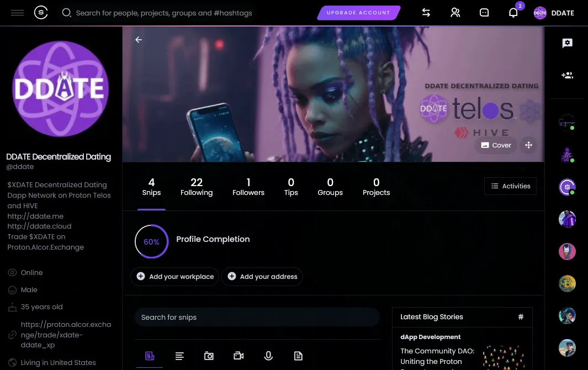
Task: Click the dApp Development category label
Action: click(431, 337)
